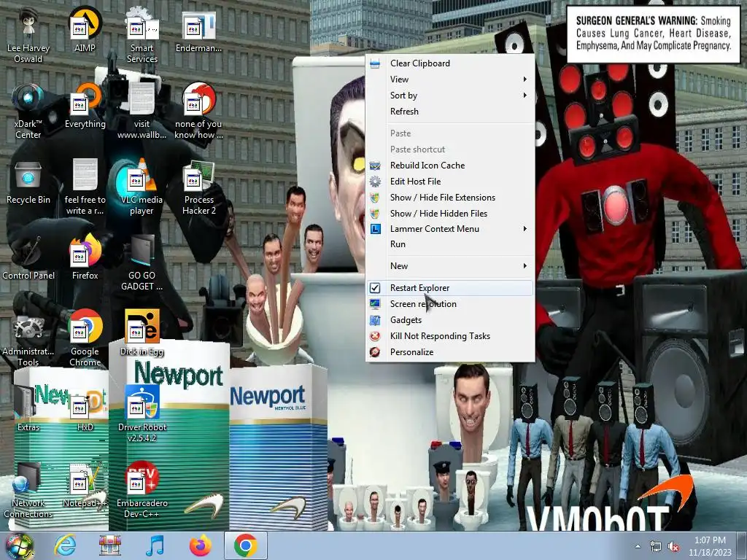This screenshot has height=560, width=747.
Task: Open the xDark Center desktop icon
Action: [28, 112]
